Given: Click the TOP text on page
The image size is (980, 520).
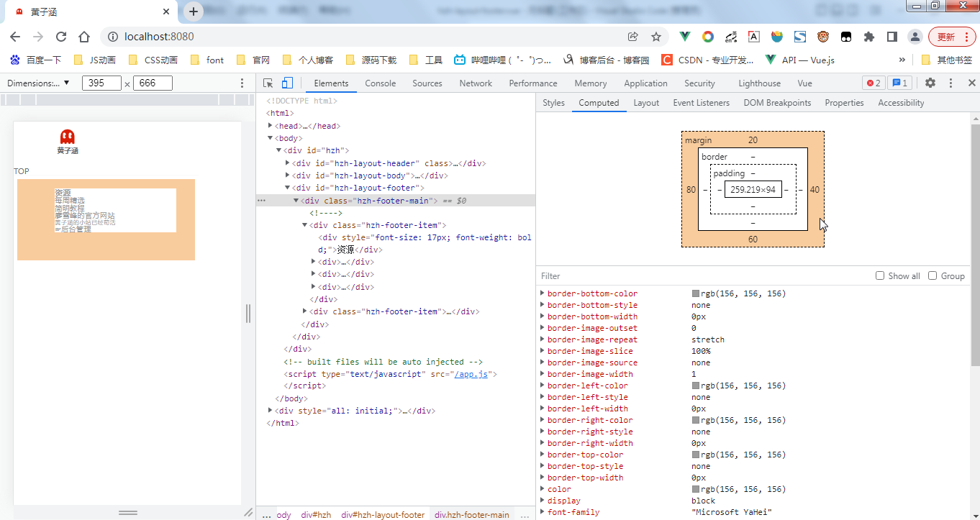Looking at the screenshot, I should pyautogui.click(x=22, y=171).
